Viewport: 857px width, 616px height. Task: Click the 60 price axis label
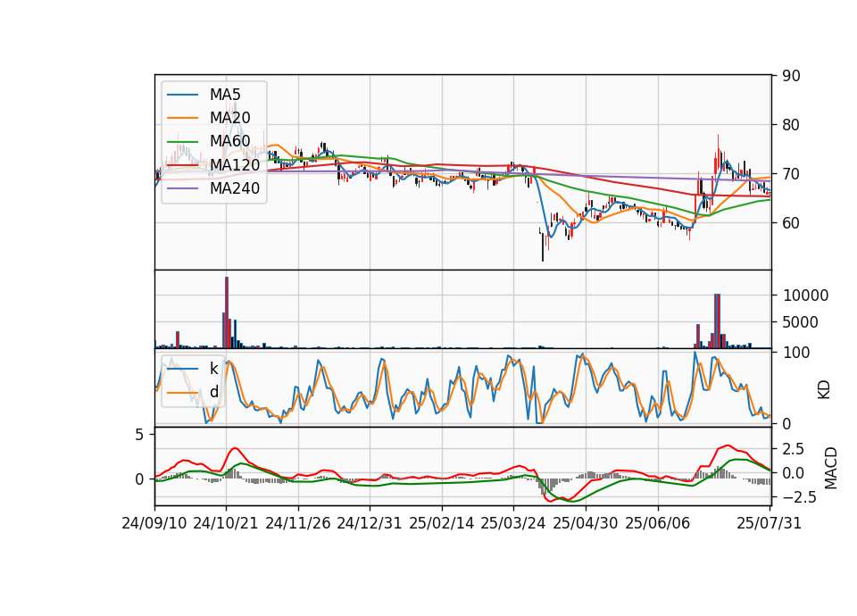pos(791,223)
